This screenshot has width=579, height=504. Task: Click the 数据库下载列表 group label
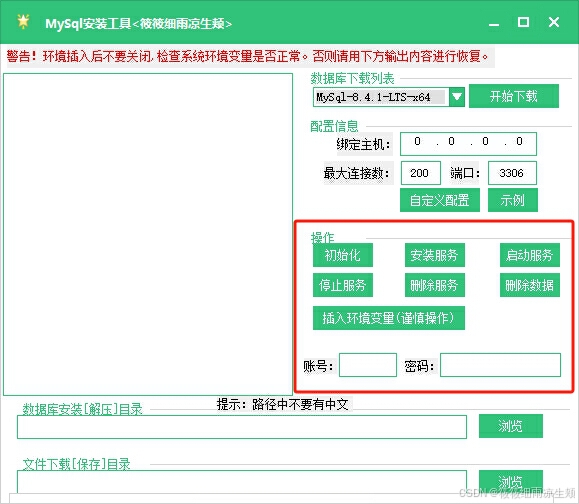(352, 78)
